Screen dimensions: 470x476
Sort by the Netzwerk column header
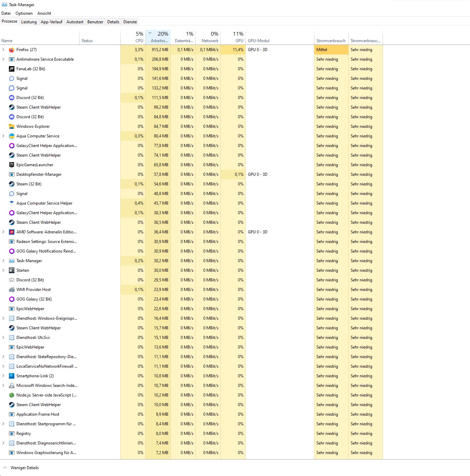coord(208,37)
